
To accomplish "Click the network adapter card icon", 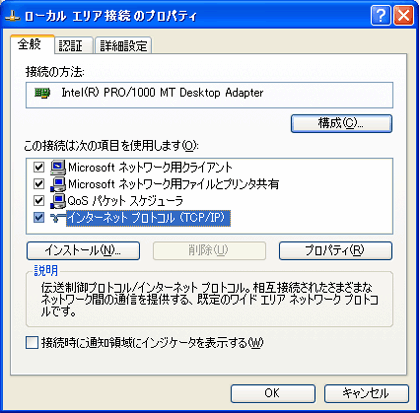I will coord(42,93).
